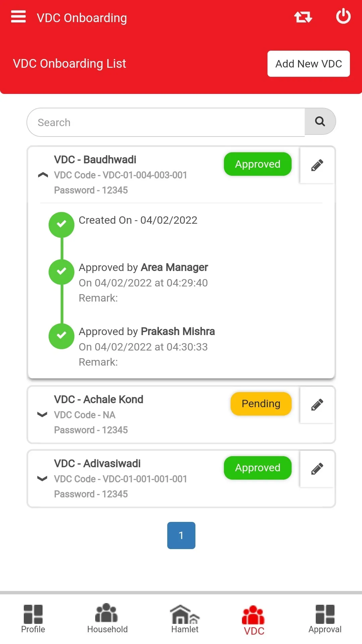
Task: Edit the Achale Kond VDC entry
Action: coord(317,405)
